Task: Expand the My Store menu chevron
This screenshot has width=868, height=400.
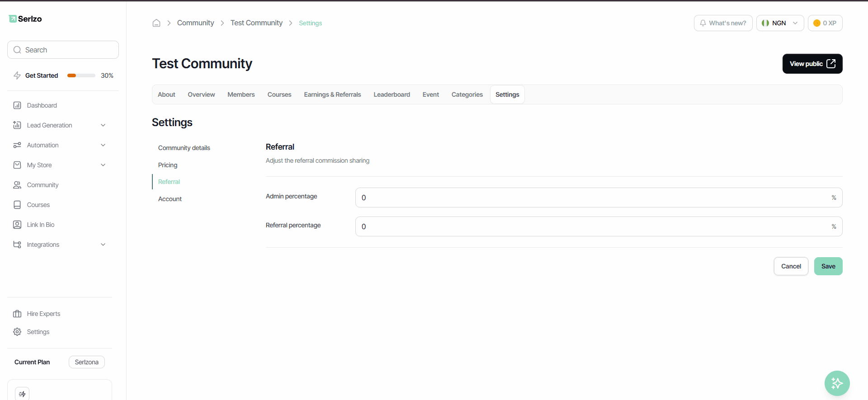Action: [x=103, y=165]
